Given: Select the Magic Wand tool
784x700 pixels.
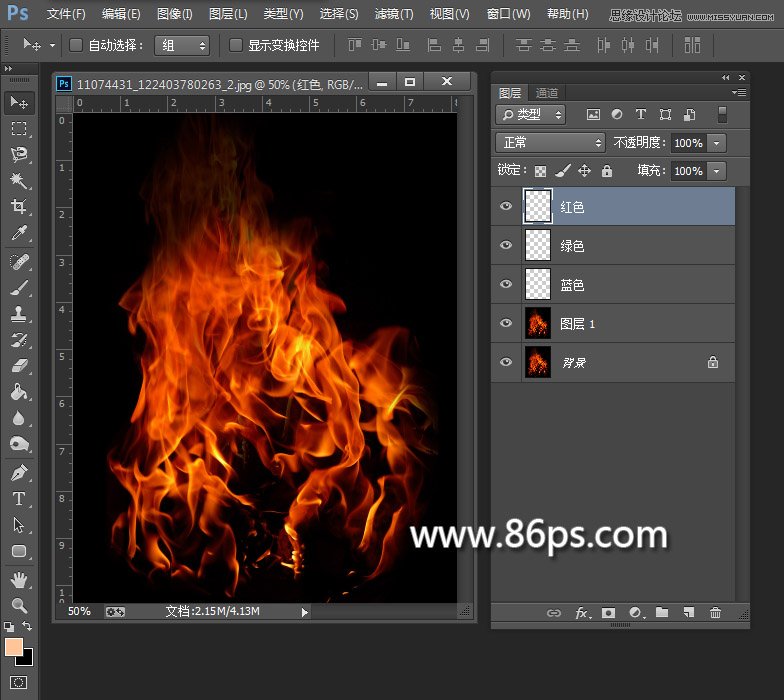Looking at the screenshot, I should coord(19,181).
